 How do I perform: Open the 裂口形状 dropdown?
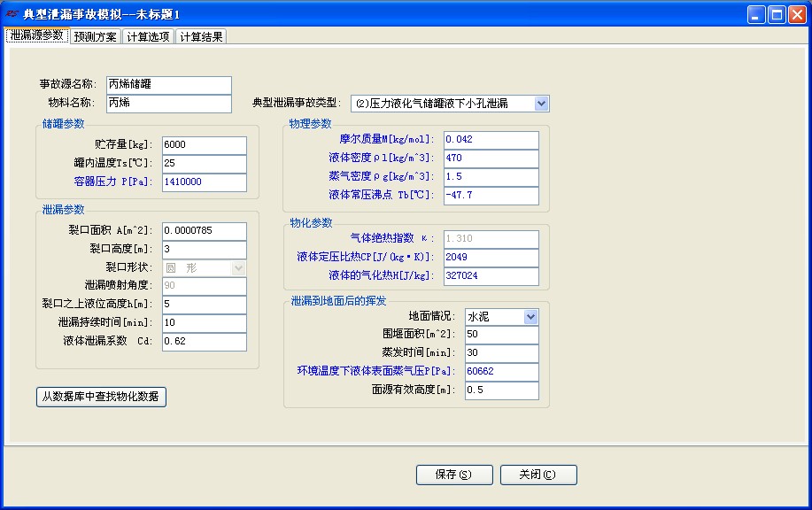pyautogui.click(x=238, y=268)
